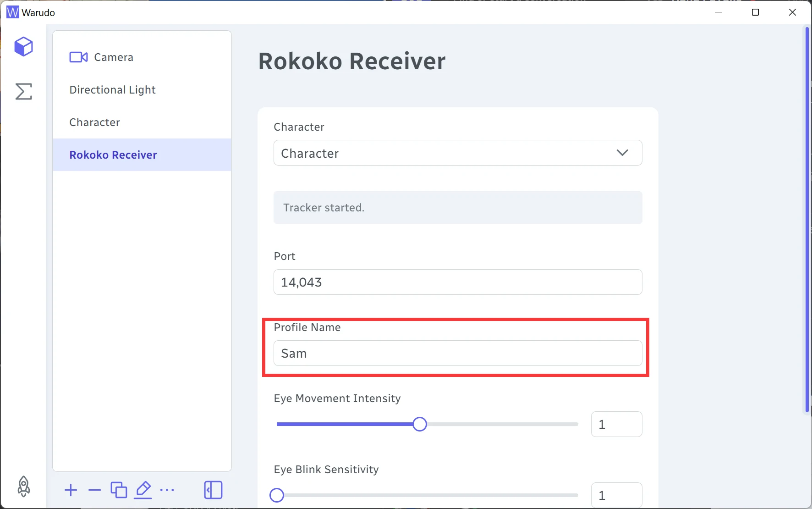Collapse the asset list panel
Screen dimensions: 812x509
[x=213, y=490]
